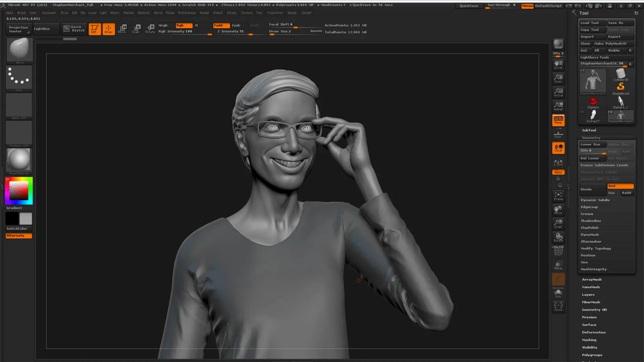
Task: Select the Move transform icon in top shelf
Action: pyautogui.click(x=122, y=29)
